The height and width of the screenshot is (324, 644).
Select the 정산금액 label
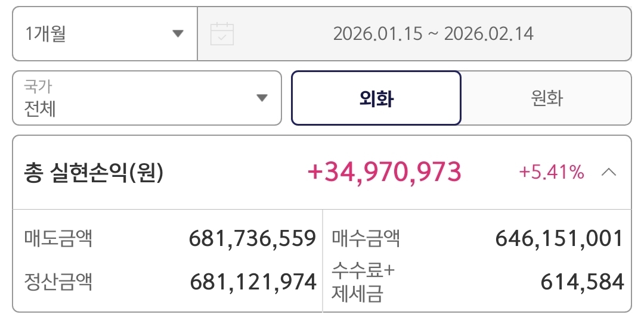tap(58, 281)
